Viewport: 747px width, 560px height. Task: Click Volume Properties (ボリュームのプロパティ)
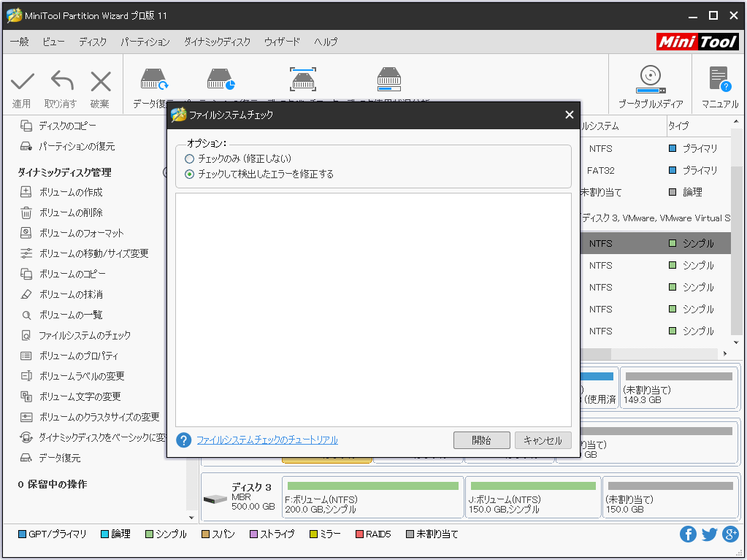point(69,356)
